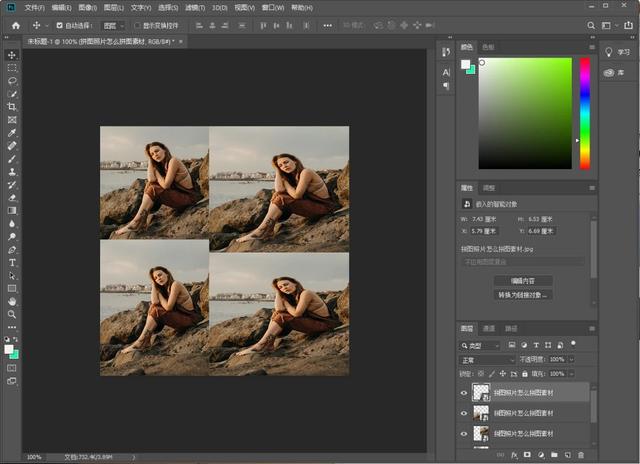Switch to the 通道 tab
Viewport: 640px width, 464px height.
click(489, 328)
